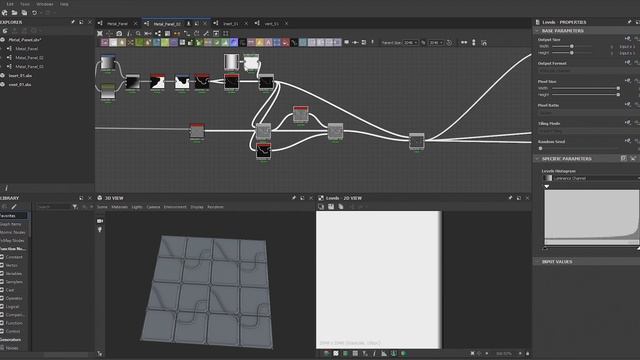Screen dimensions: 640x360
Task: Select Atomic Nodes library category
Action: [12, 232]
